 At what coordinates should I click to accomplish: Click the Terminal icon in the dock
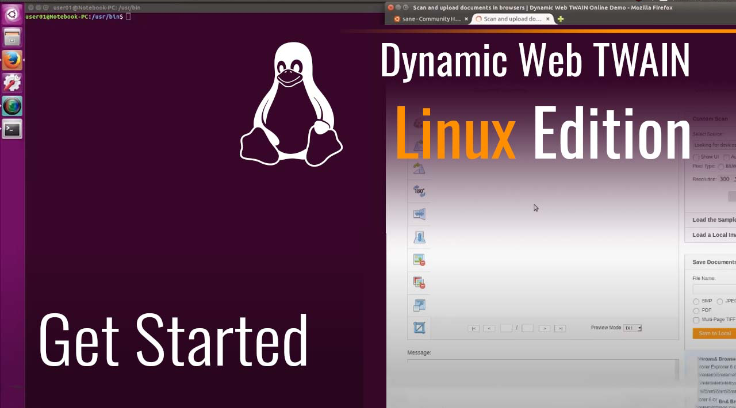click(12, 128)
